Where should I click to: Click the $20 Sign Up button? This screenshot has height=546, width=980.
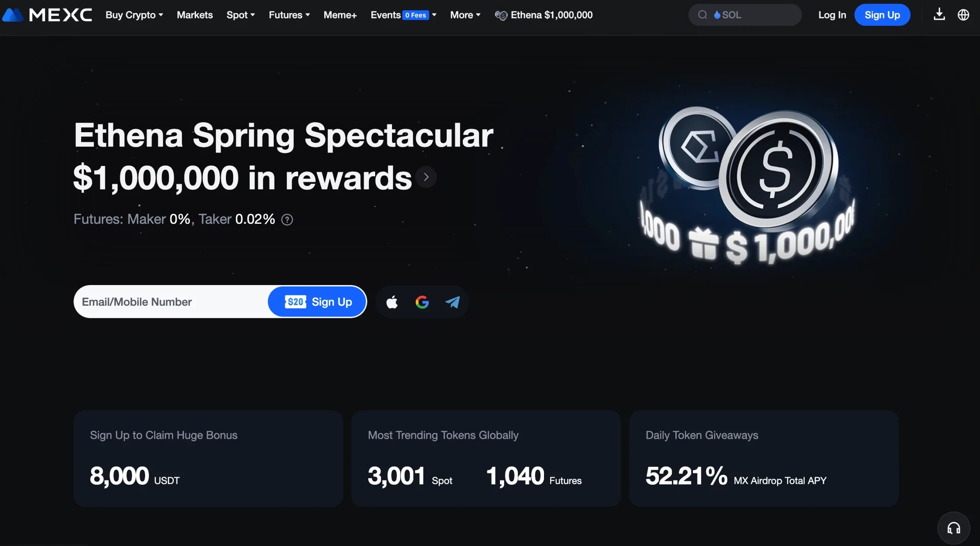(x=317, y=302)
